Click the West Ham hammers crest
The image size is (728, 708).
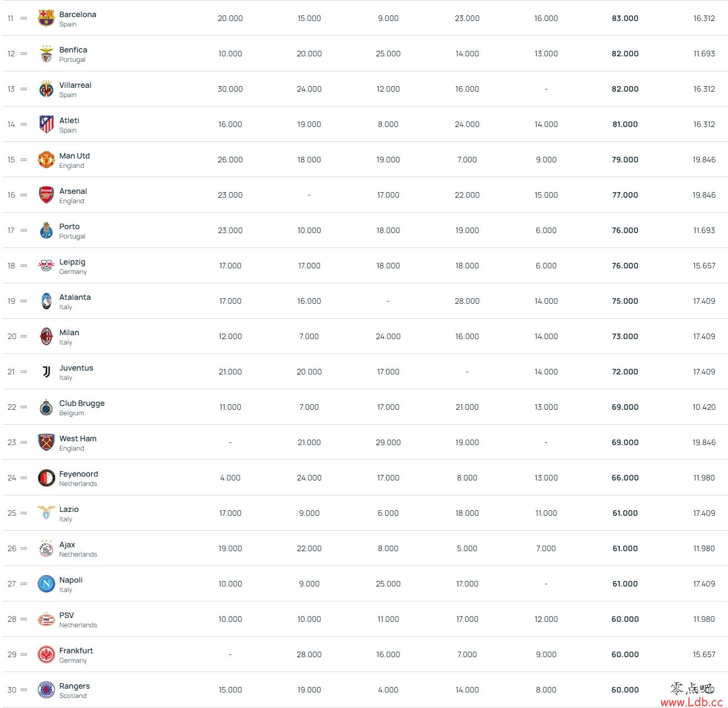coord(46,442)
